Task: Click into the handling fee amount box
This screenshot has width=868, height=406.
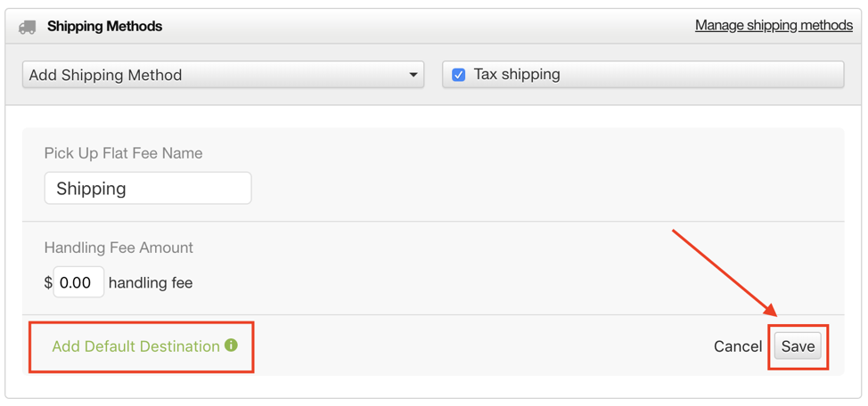Action: click(x=78, y=282)
